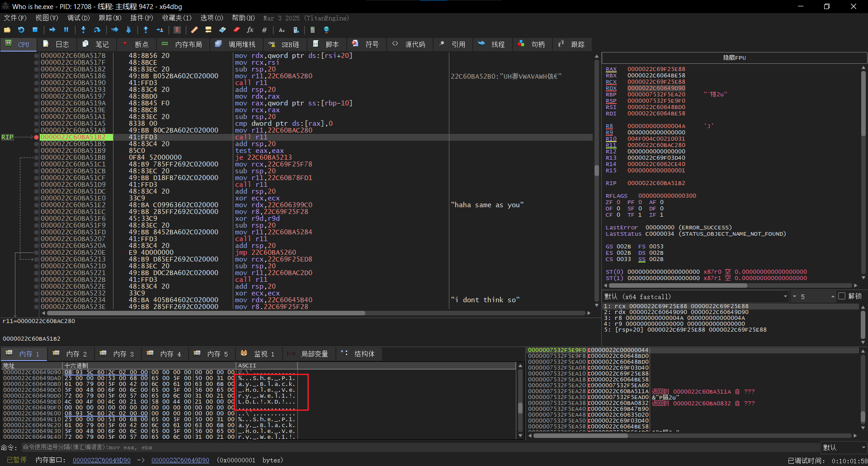The width and height of the screenshot is (868, 466).
Task: Click the disassembly horizontal scrollbar
Action: pos(206,313)
